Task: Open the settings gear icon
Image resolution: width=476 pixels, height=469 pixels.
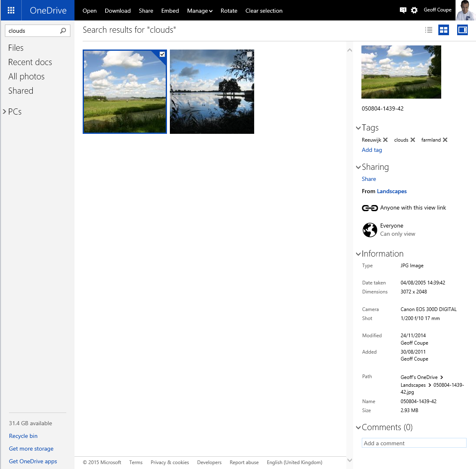Action: coord(414,10)
